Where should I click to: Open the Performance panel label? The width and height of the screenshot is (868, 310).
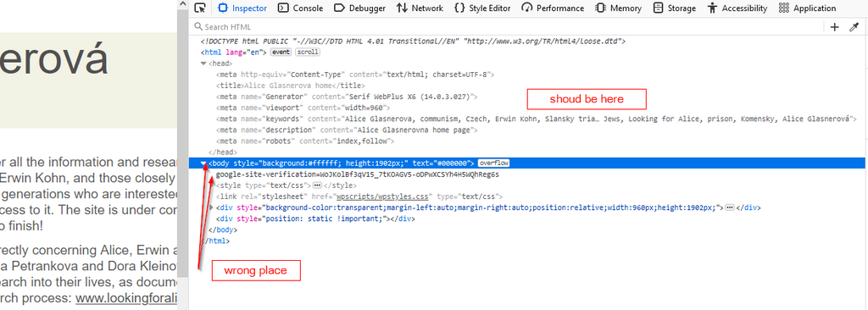[x=559, y=8]
